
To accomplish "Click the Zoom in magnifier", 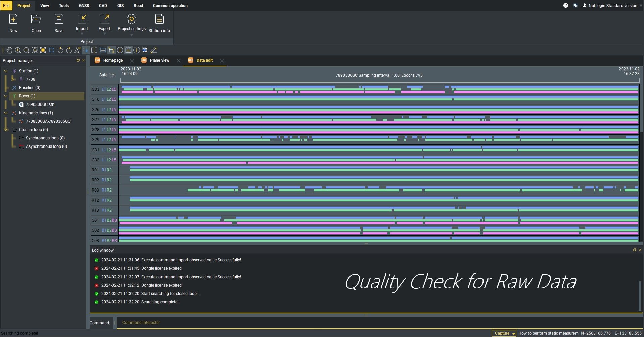I will coord(18,50).
